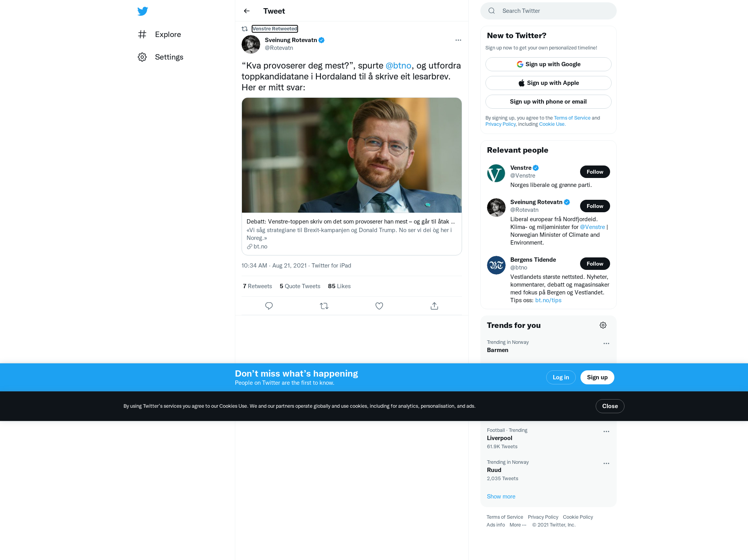The height and width of the screenshot is (560, 748).
Task: Open Trends settings gear icon
Action: (x=603, y=325)
